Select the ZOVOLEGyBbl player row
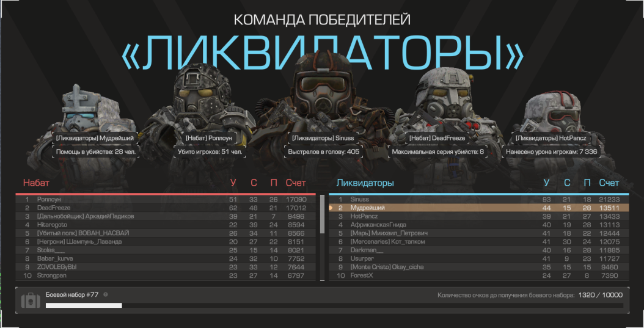Image resolution: width=644 pixels, height=328 pixels. [166, 267]
